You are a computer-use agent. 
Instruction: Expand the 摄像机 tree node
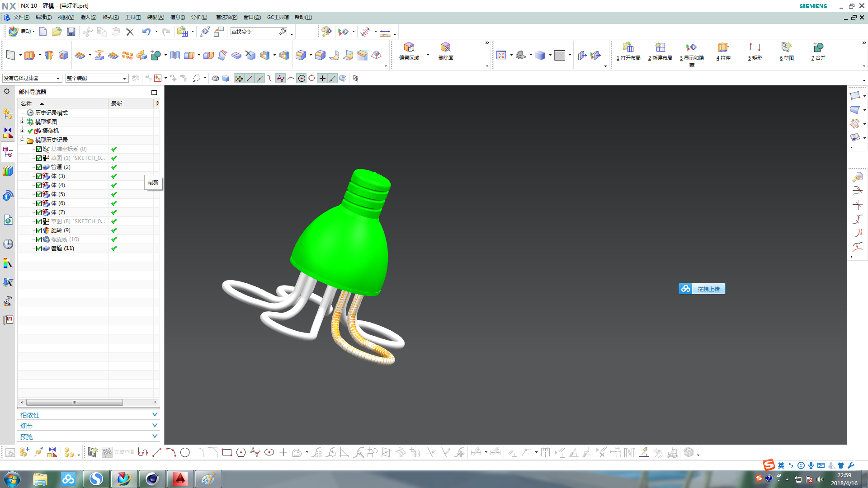22,131
